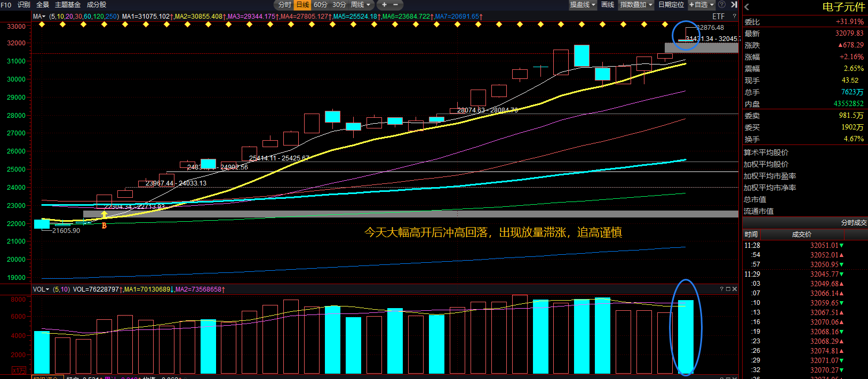Click the largest cyan candlestick near 31500
This screenshot has height=379, width=868.
tap(582, 56)
